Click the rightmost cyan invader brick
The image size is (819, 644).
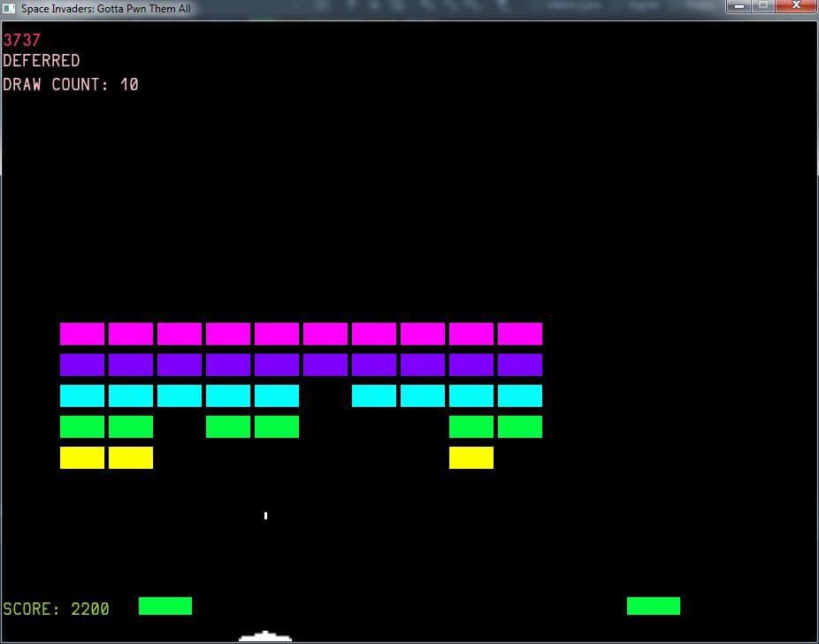[520, 396]
